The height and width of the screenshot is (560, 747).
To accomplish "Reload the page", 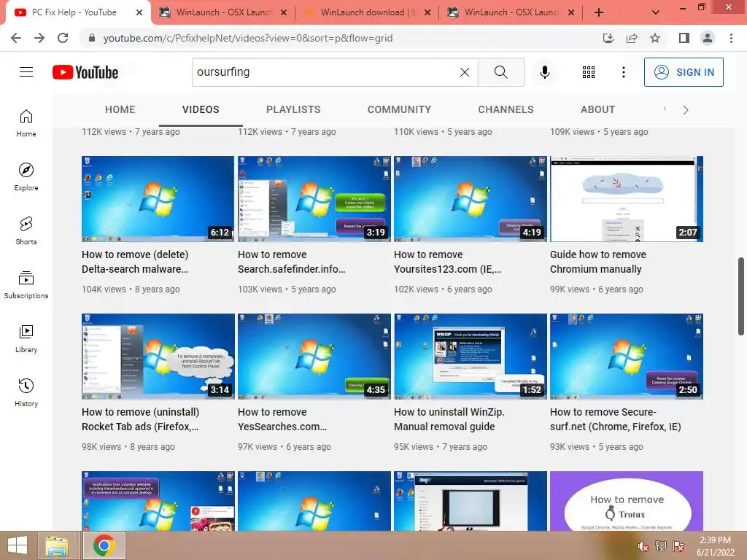I will (x=63, y=38).
